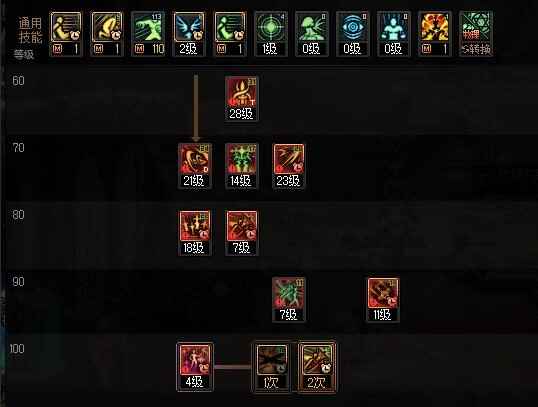This screenshot has width=538, height=407.
Task: Select the 11级 skill in row 90
Action: (383, 300)
